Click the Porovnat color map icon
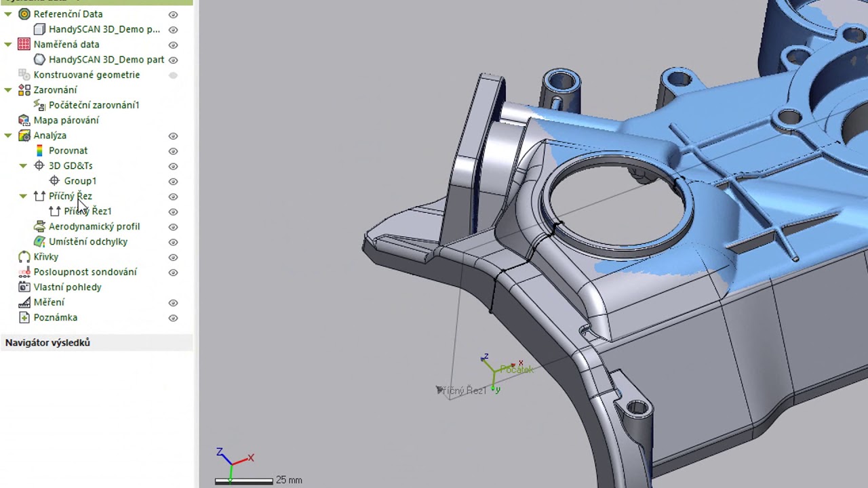Viewport: 868px width, 488px height. pos(39,150)
